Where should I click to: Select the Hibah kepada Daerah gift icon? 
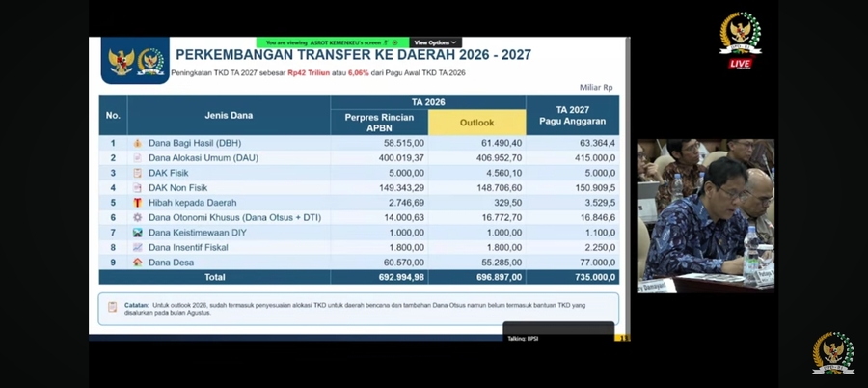[x=137, y=203]
